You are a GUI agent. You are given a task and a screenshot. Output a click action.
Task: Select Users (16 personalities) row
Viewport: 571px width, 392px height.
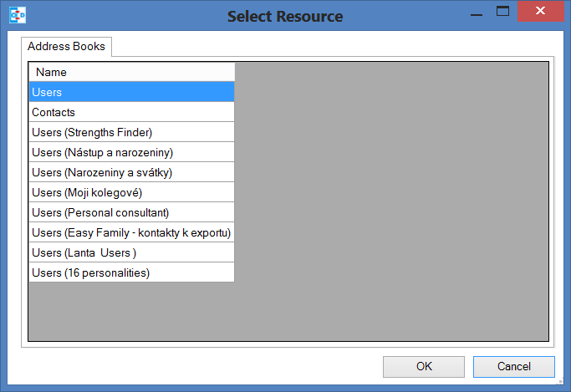click(x=131, y=272)
